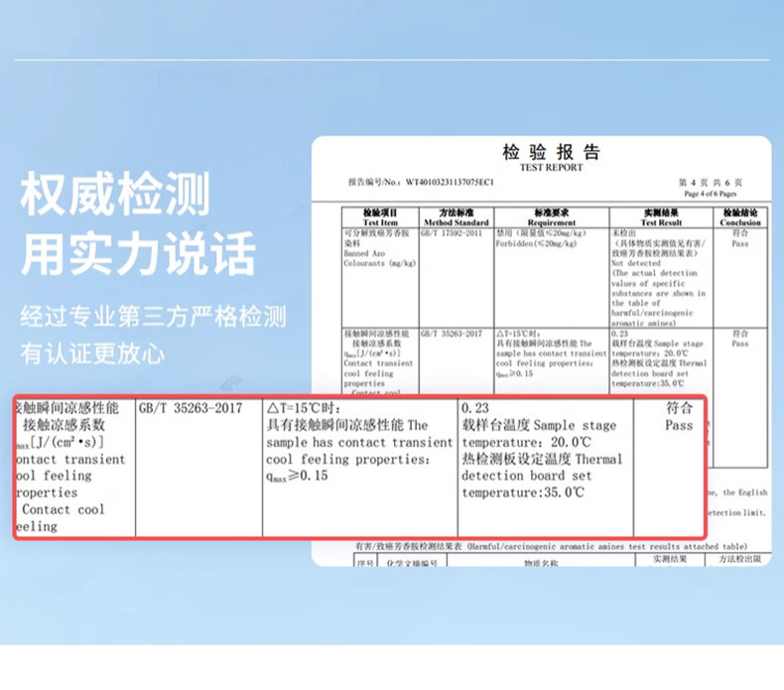Click 符合 Pass in the red highlighted row

pos(679,416)
